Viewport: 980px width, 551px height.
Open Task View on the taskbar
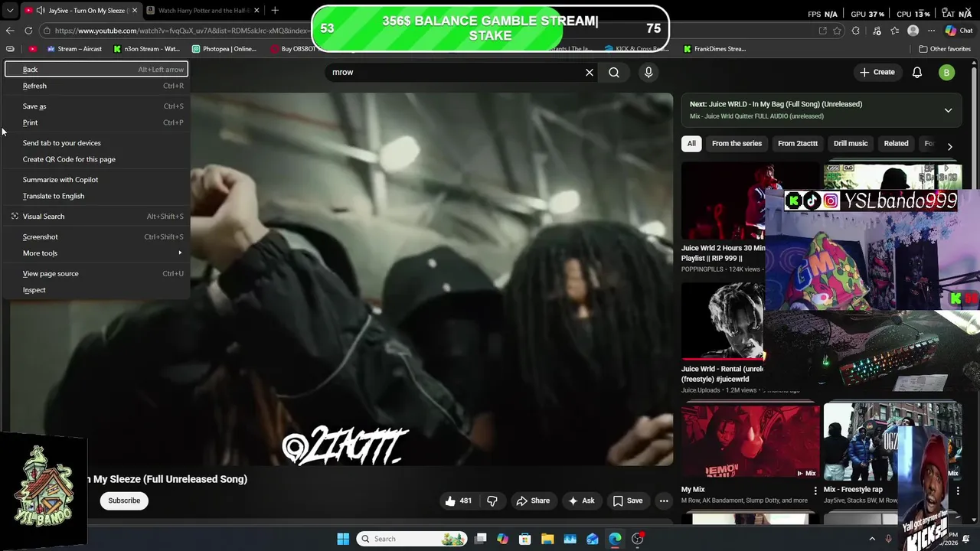pos(480,539)
